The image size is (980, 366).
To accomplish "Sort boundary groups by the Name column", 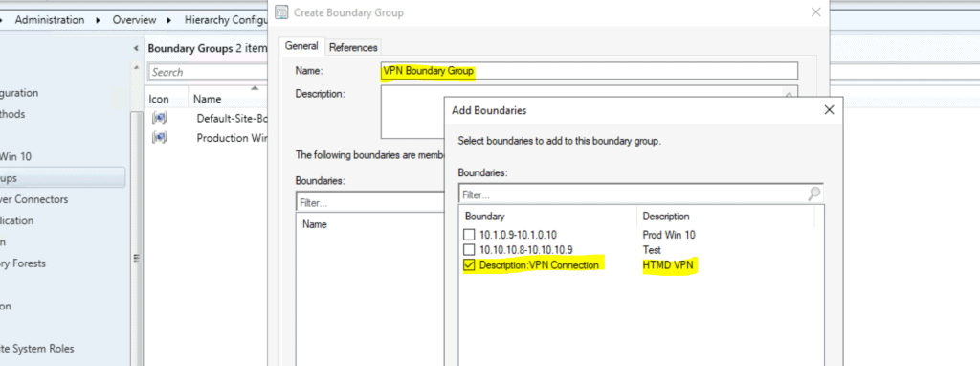I will tap(208, 99).
